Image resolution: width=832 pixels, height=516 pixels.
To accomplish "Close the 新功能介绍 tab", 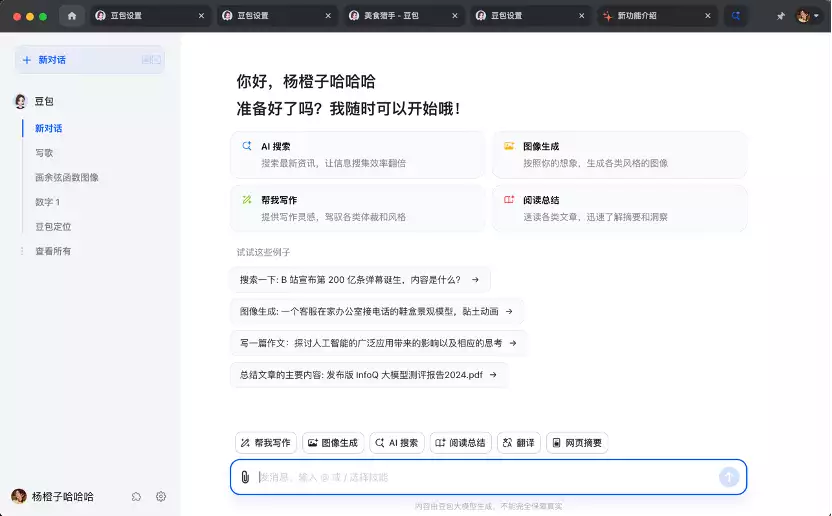I will click(x=707, y=16).
